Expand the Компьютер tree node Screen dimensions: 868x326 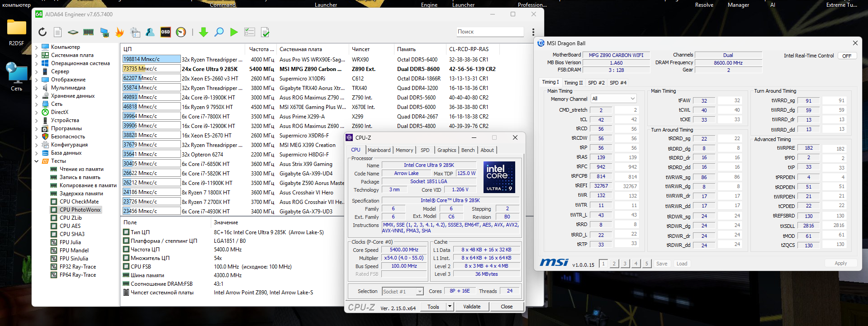tap(37, 47)
